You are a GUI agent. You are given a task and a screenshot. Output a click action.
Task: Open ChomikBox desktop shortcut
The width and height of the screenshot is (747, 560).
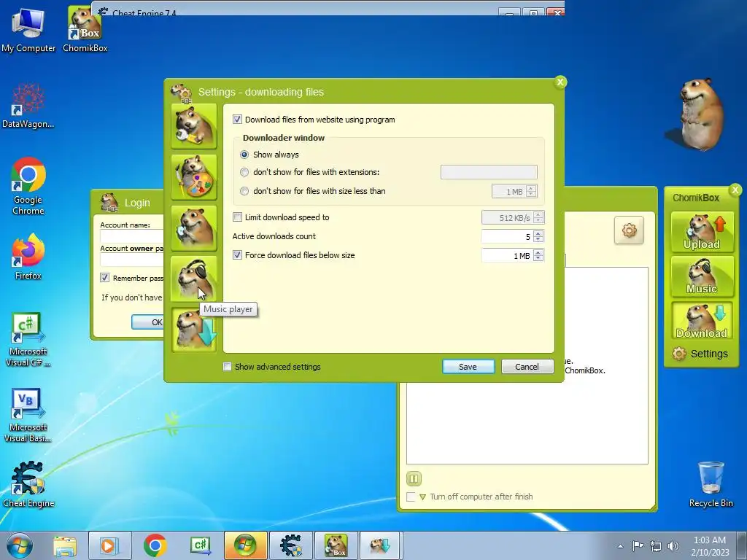click(x=85, y=29)
